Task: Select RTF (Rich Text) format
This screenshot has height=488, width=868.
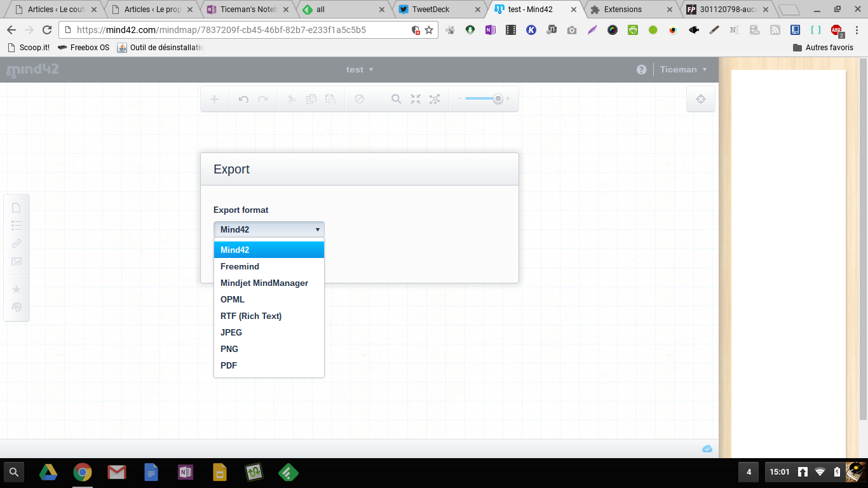Action: (269, 316)
